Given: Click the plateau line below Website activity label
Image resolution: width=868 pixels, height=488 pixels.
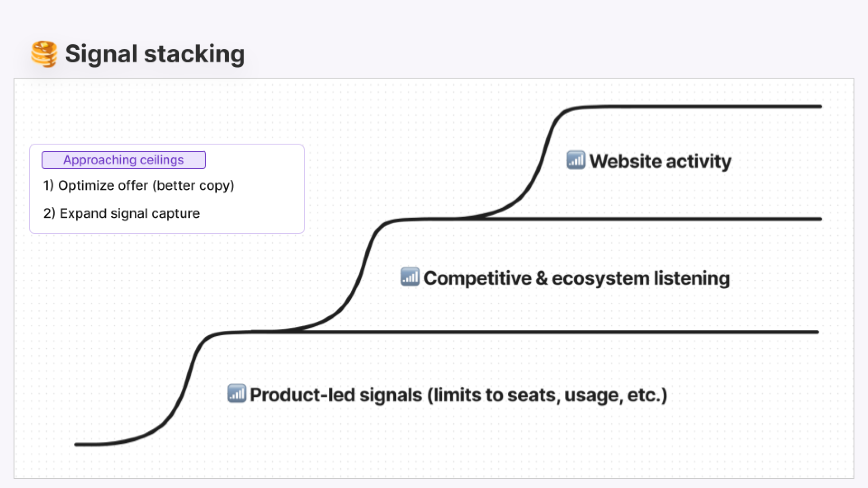Looking at the screenshot, I should (x=656, y=219).
